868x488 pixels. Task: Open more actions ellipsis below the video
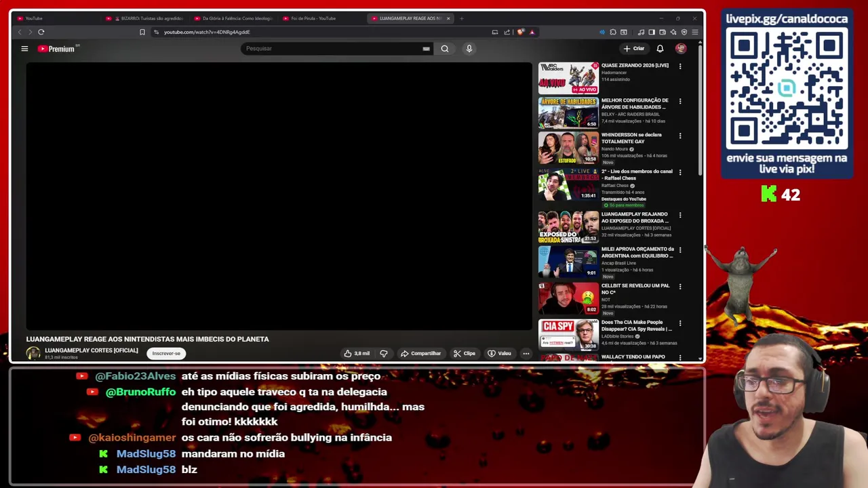tap(526, 353)
